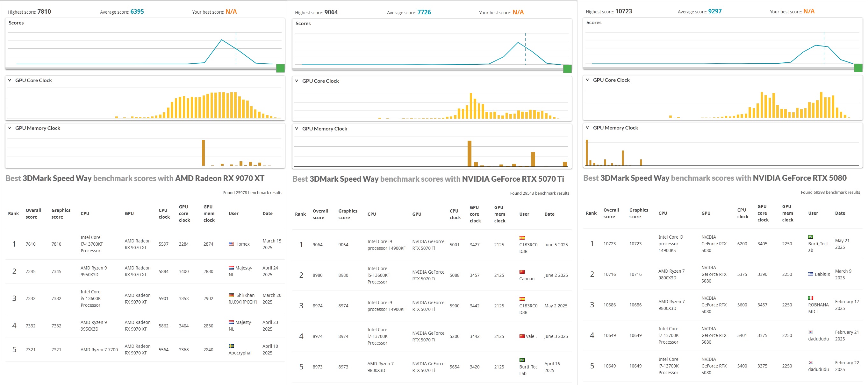
Task: Open user BabisTs link
Action: (822, 274)
